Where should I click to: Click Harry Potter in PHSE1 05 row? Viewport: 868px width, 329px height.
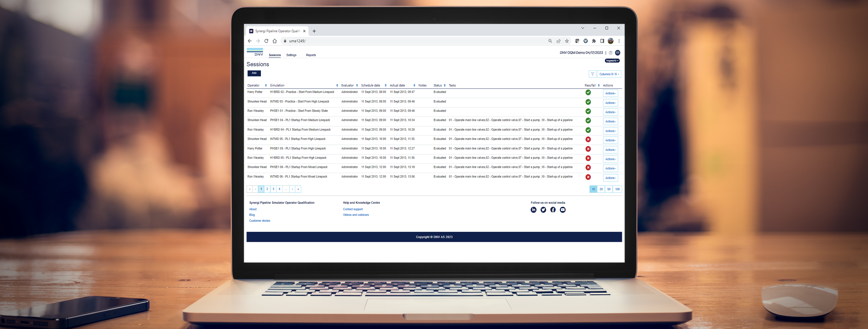pos(255,148)
